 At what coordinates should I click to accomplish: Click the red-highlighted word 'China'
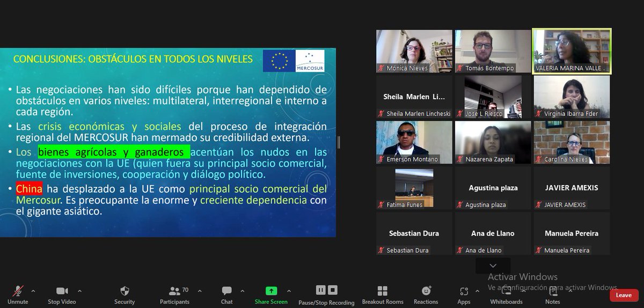(x=29, y=189)
